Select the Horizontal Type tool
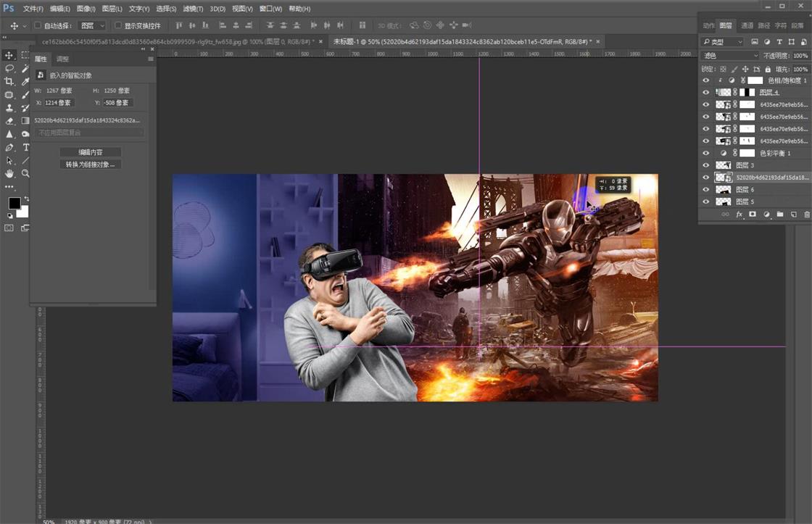 25,147
